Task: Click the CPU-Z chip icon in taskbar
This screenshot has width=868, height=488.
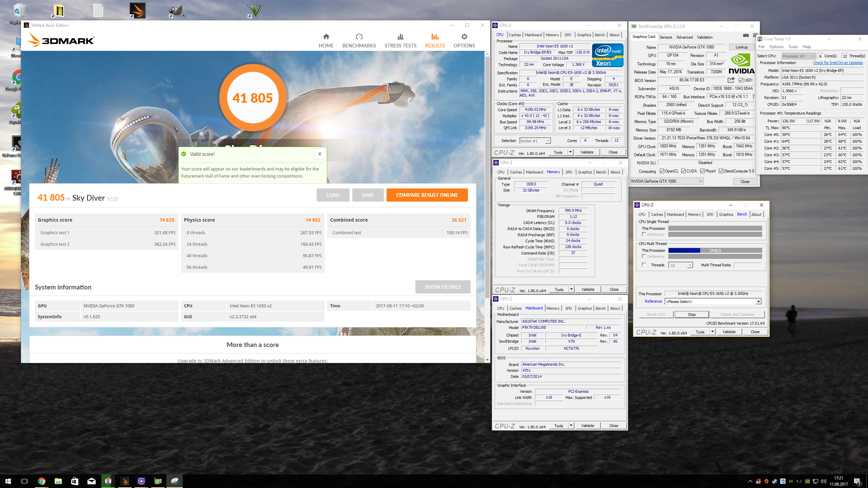Action: (141, 481)
